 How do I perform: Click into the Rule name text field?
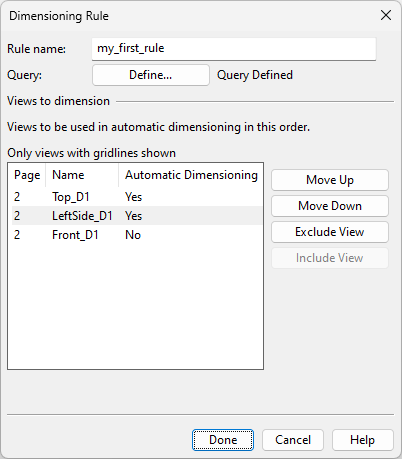click(234, 49)
